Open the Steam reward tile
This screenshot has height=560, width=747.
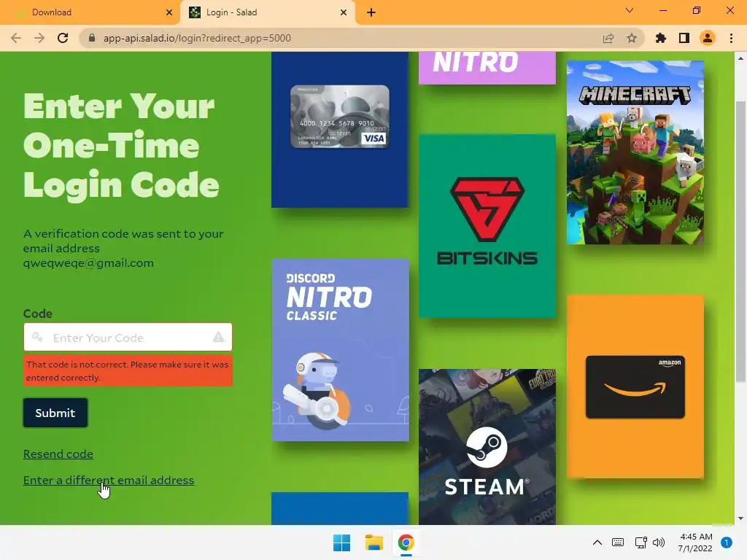[487, 447]
